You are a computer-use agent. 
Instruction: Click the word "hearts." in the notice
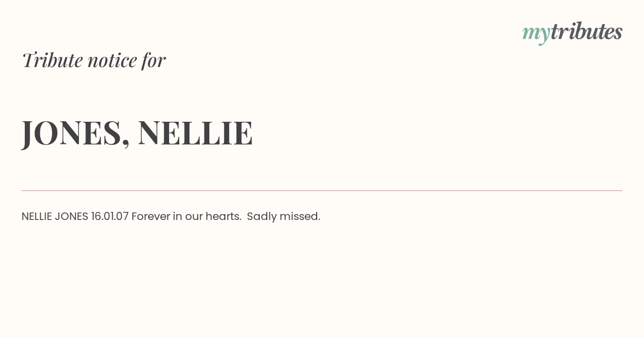[x=223, y=216]
